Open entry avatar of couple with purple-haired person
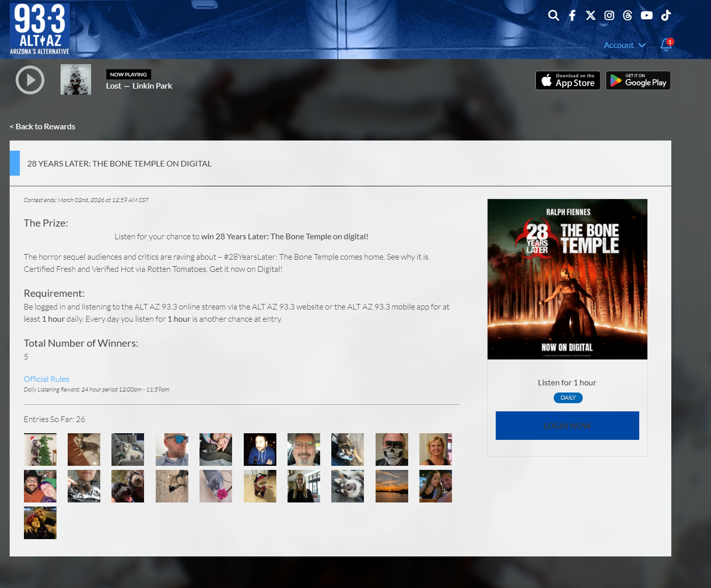 (x=40, y=486)
